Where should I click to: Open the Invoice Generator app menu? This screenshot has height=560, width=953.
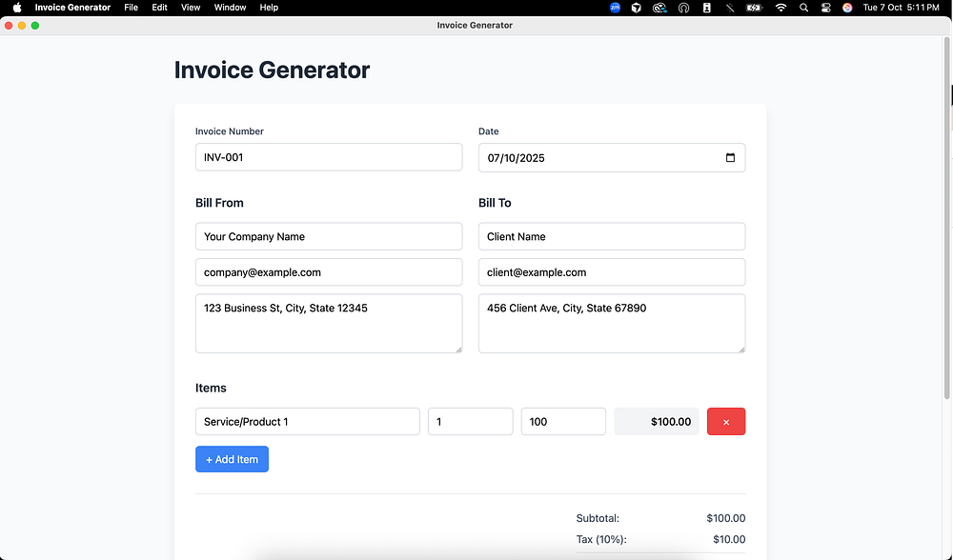tap(72, 8)
